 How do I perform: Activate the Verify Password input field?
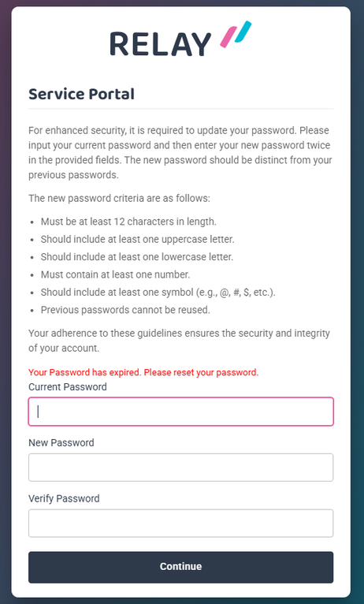point(181,523)
